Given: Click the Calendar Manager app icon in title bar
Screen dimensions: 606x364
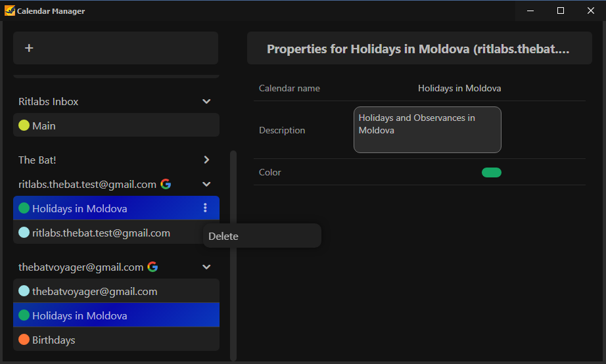Looking at the screenshot, I should (x=10, y=11).
